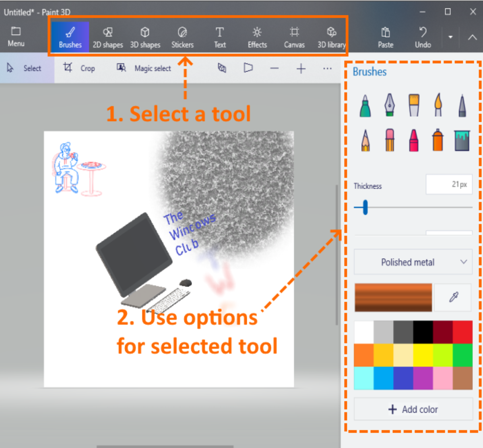Choose the aqua color swatch
Viewport: 483px width, 448px height.
(x=364, y=378)
